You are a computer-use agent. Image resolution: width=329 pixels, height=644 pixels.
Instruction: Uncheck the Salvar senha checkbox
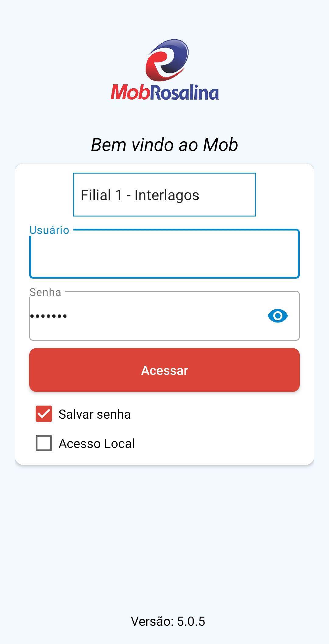click(44, 414)
